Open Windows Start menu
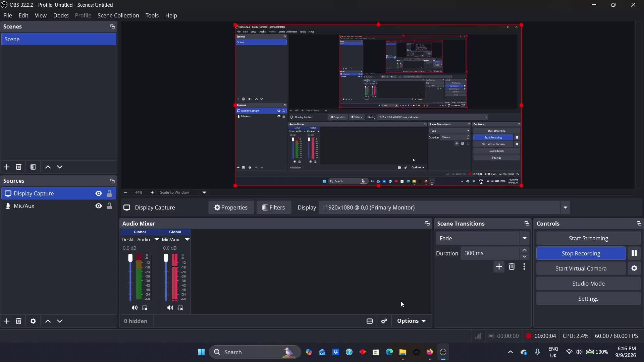The width and height of the screenshot is (644, 362). pos(201,352)
